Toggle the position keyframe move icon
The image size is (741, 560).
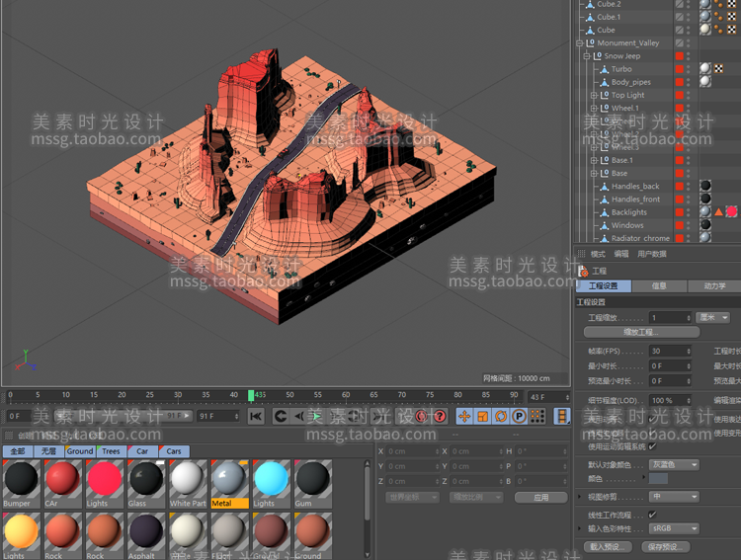(464, 417)
